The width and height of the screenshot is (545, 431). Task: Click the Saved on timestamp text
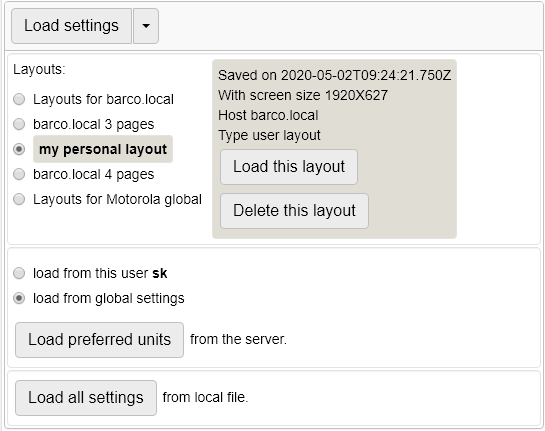[x=335, y=75]
